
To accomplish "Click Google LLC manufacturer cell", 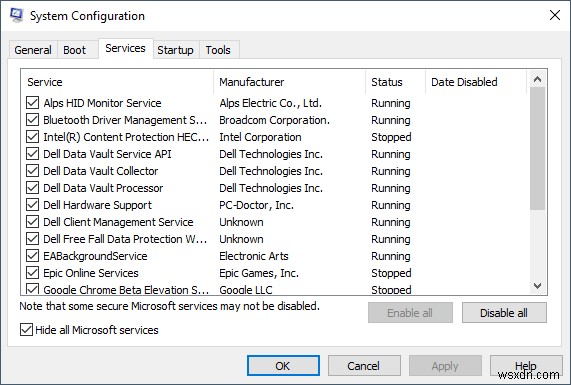I will tap(246, 290).
